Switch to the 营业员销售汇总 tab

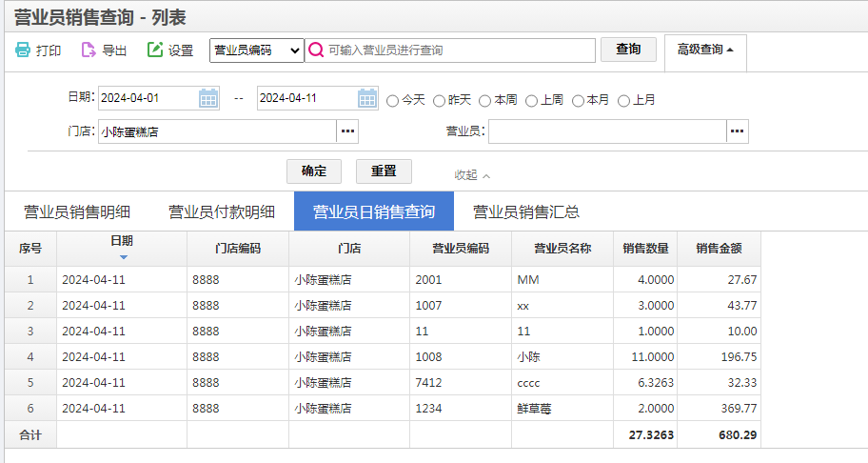pyautogui.click(x=526, y=211)
